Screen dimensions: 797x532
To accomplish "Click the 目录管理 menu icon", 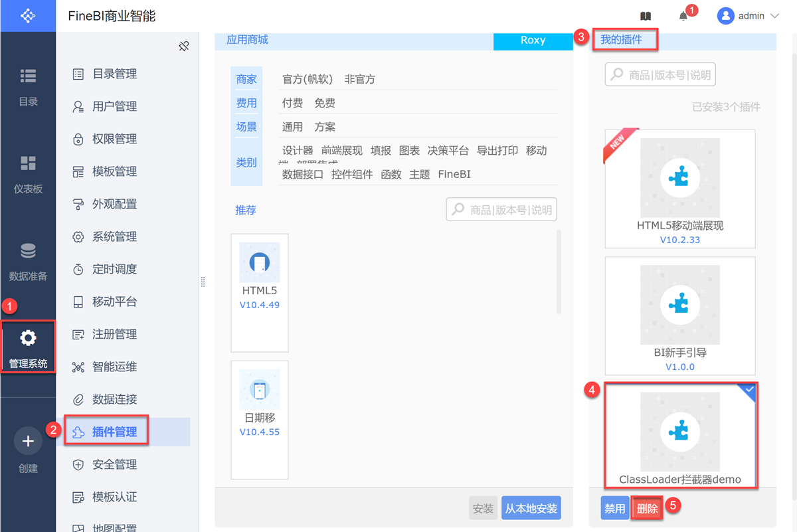I will click(78, 74).
